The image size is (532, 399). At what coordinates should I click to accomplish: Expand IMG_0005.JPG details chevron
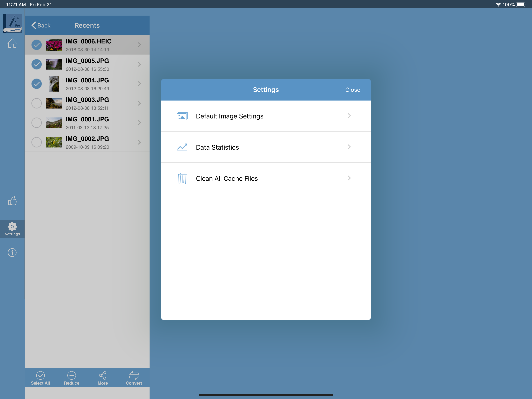pos(139,64)
